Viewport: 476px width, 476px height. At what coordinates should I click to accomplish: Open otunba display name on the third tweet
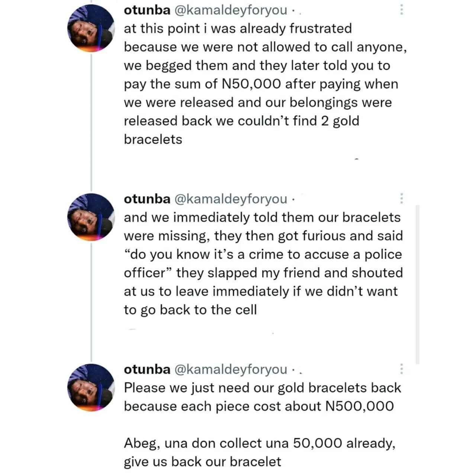[x=147, y=369]
